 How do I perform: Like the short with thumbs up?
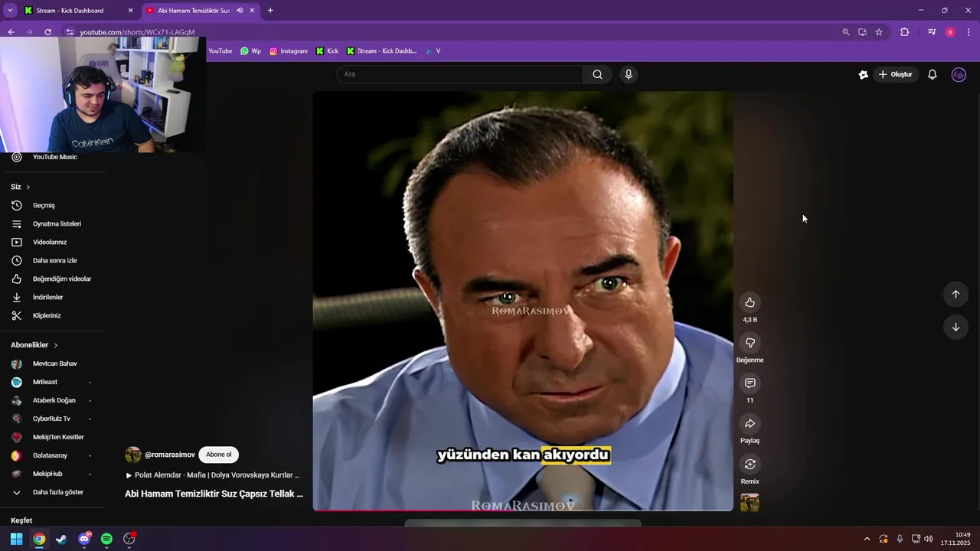(750, 302)
